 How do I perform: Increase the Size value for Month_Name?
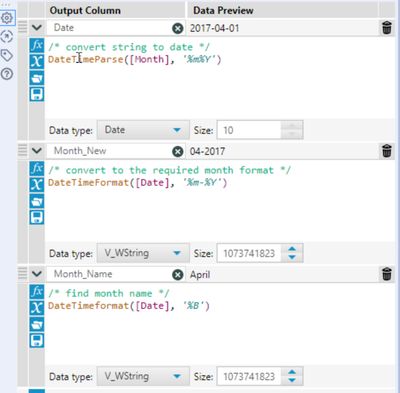tap(292, 372)
